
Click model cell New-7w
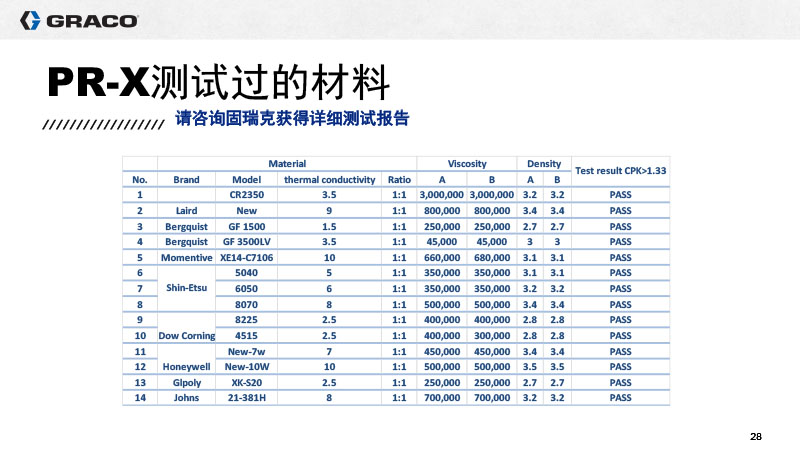point(246,352)
